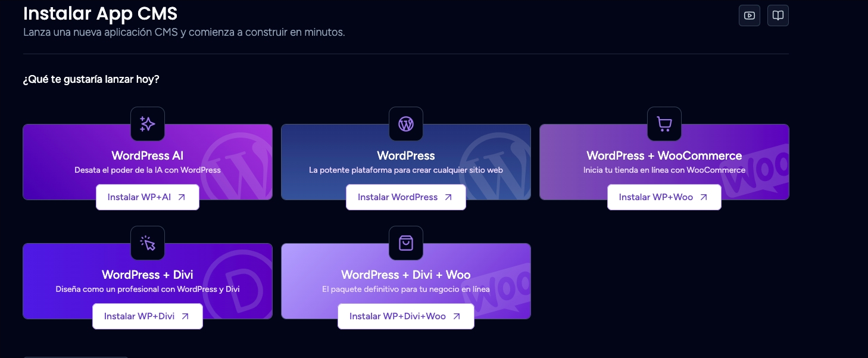Click 'Desata el poder de la IA' description
868x358 pixels.
pos(148,170)
